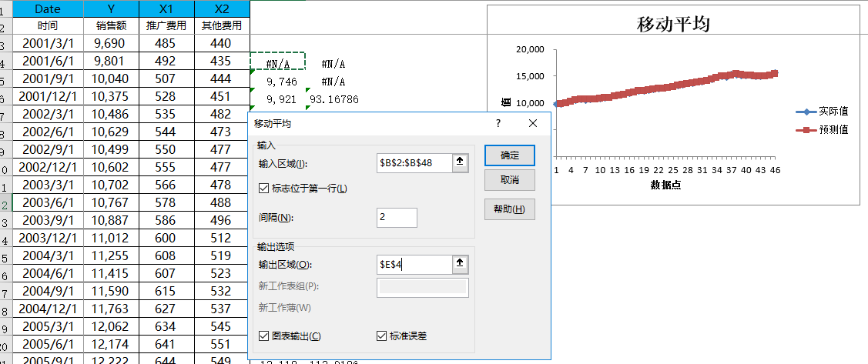Select the 数据点 axis title

coord(665,185)
